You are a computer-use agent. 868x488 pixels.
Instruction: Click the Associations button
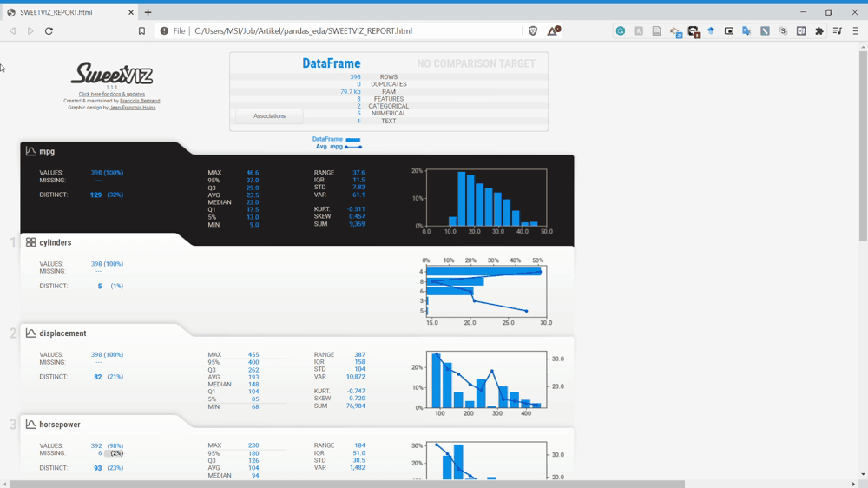click(x=270, y=116)
